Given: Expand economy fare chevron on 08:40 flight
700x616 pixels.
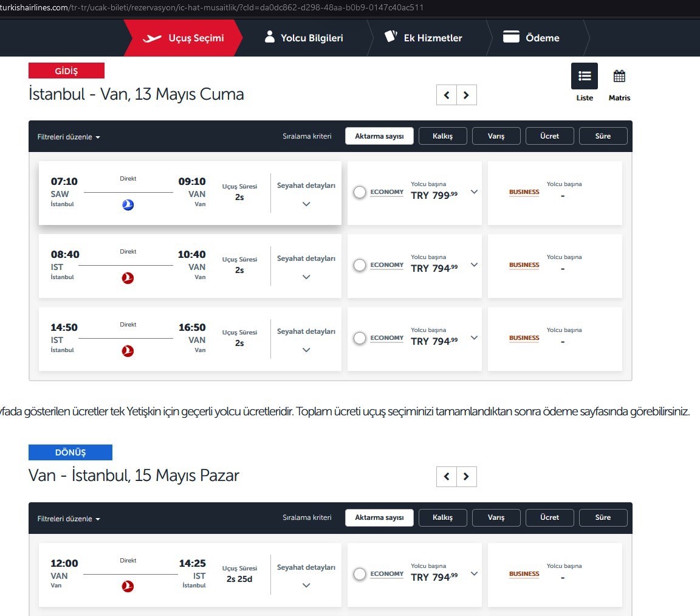Looking at the screenshot, I should click(474, 265).
